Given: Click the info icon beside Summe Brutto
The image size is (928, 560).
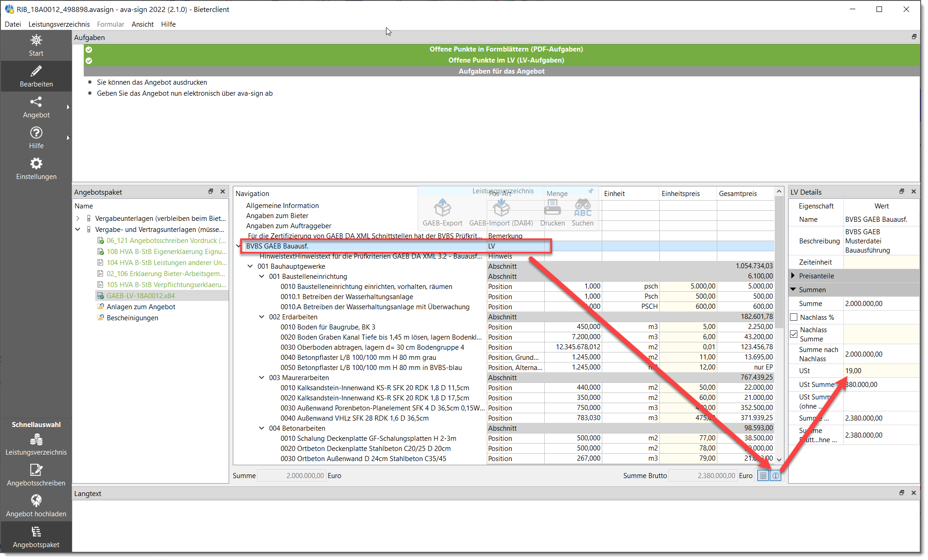Looking at the screenshot, I should [x=776, y=476].
